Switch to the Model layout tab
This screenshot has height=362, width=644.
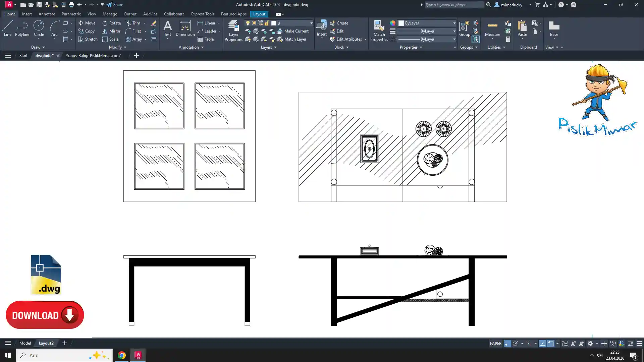25,343
